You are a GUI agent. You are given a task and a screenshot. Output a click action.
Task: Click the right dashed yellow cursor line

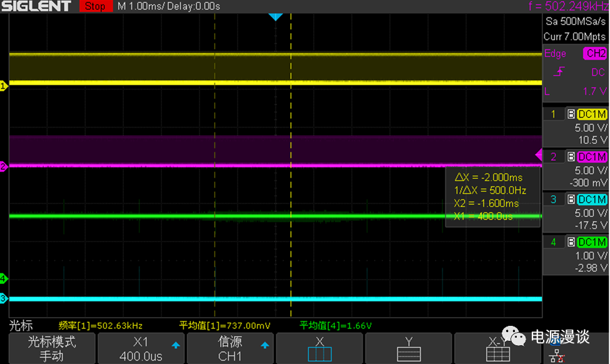[291, 125]
